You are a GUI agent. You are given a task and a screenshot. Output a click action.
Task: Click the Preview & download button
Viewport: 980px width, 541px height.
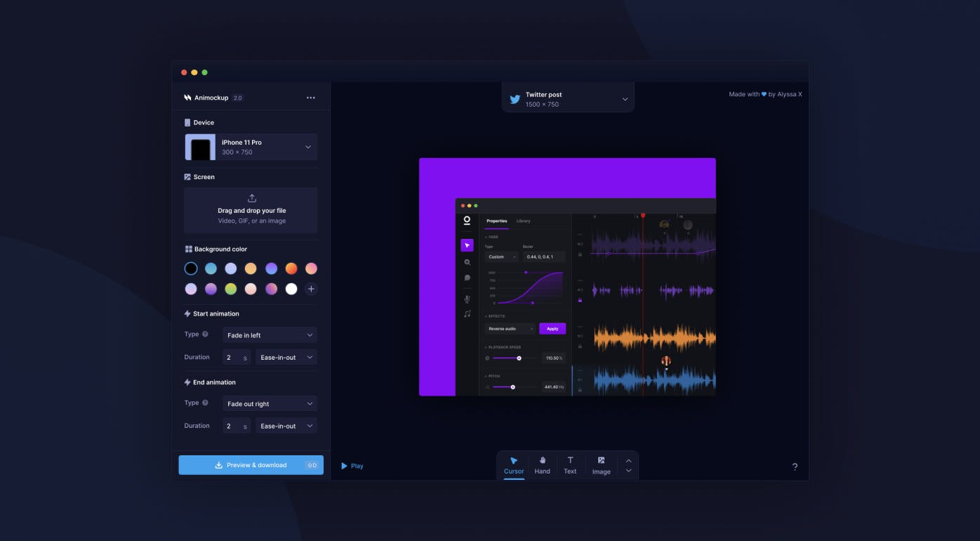click(251, 465)
